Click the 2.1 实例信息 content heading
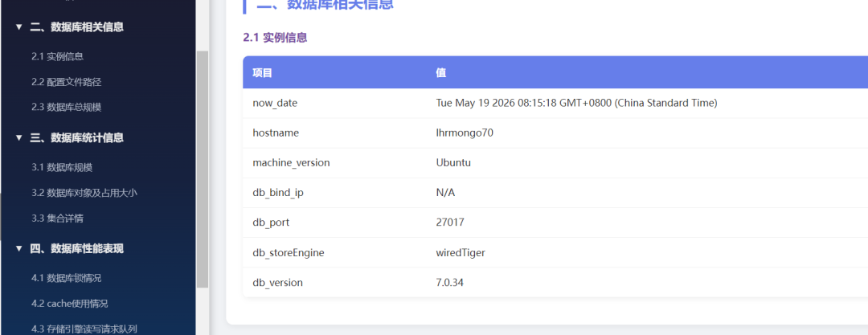The image size is (868, 335). 275,38
